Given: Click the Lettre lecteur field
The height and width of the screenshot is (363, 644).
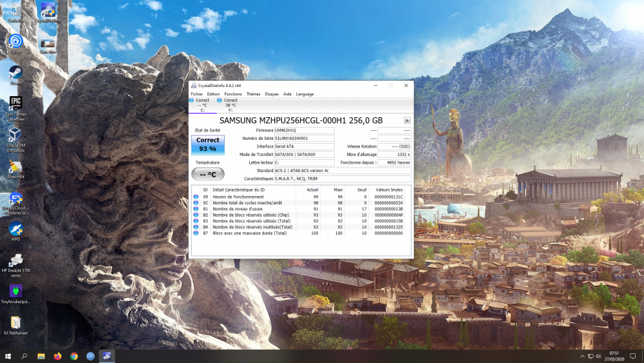Looking at the screenshot, I should pos(305,162).
